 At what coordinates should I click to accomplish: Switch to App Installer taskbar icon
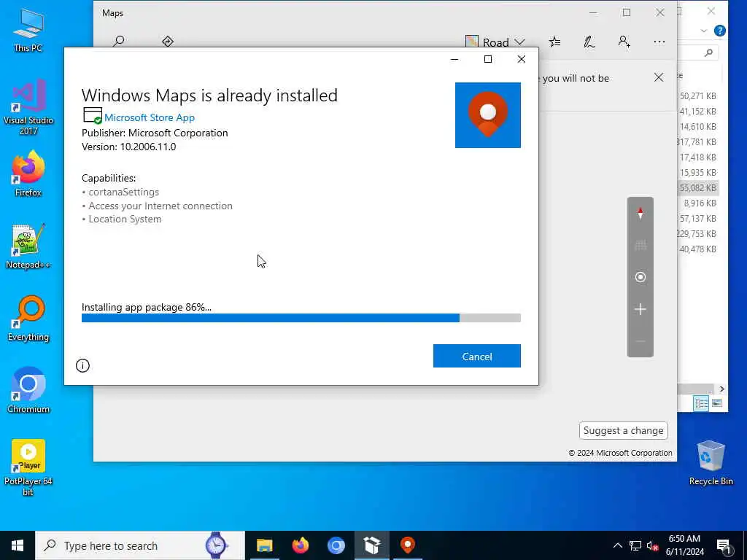pos(371,545)
